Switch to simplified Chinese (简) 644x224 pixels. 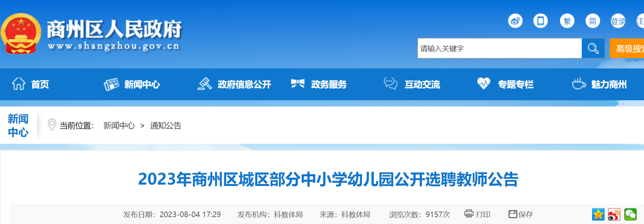pos(593,21)
